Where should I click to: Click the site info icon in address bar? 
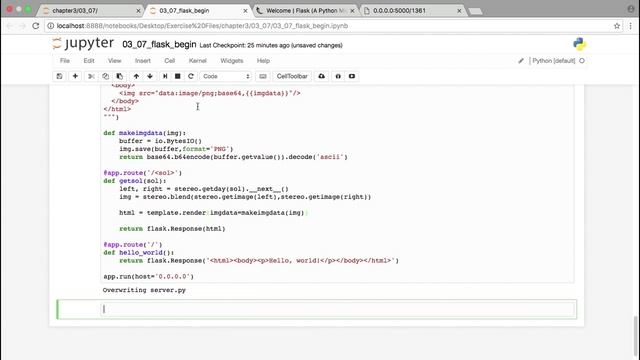tap(51, 26)
